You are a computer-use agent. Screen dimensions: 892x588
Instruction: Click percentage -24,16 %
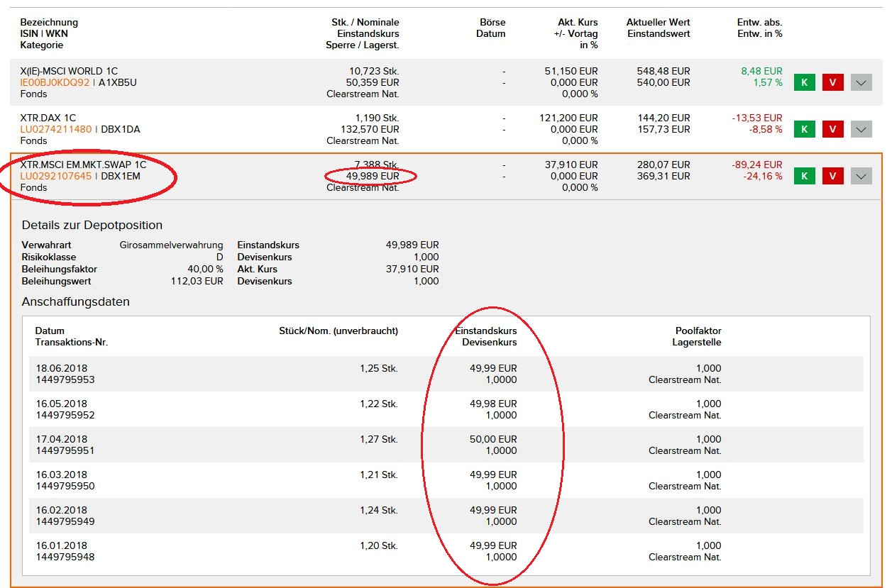pyautogui.click(x=763, y=176)
